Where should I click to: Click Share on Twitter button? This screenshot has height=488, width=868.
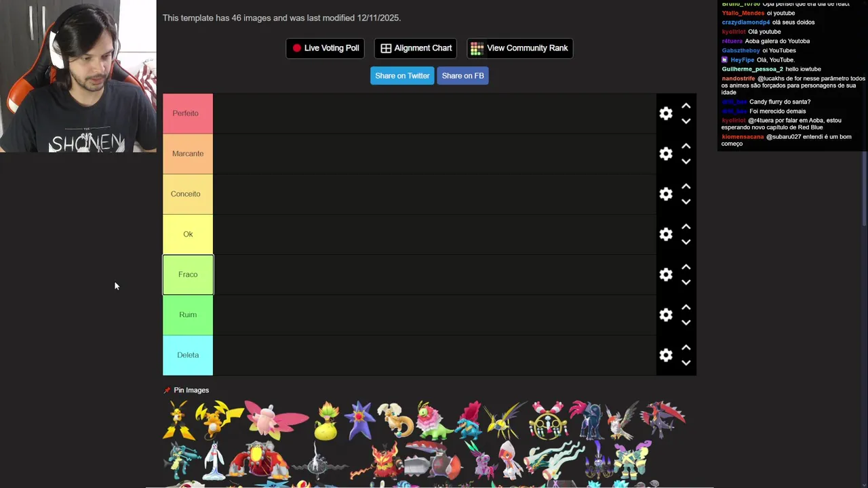tap(402, 76)
